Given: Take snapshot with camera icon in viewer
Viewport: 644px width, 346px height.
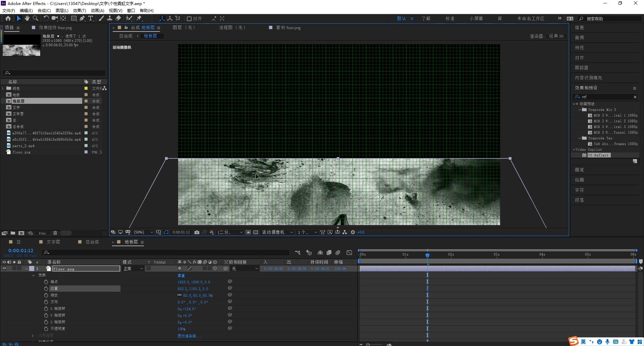Looking at the screenshot, I should [x=197, y=232].
